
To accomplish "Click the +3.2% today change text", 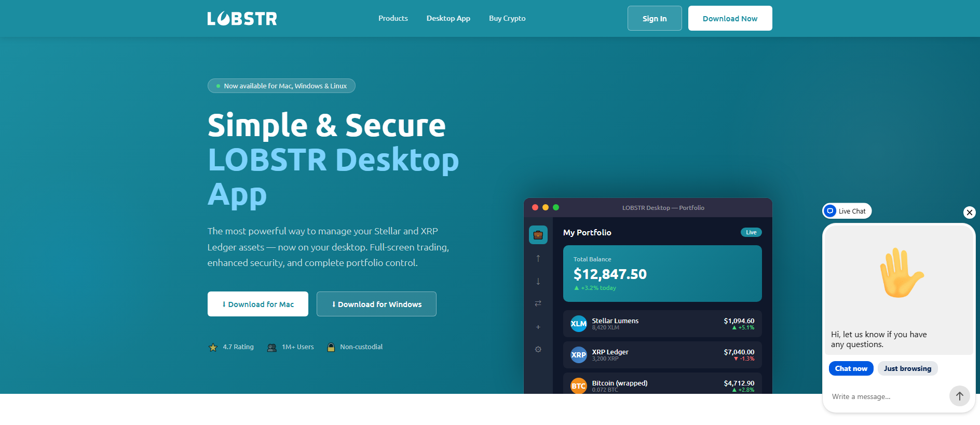I will [x=595, y=288].
